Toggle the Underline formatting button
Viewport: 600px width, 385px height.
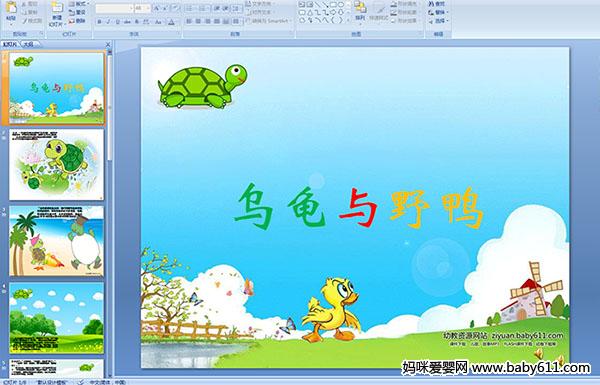(x=117, y=22)
